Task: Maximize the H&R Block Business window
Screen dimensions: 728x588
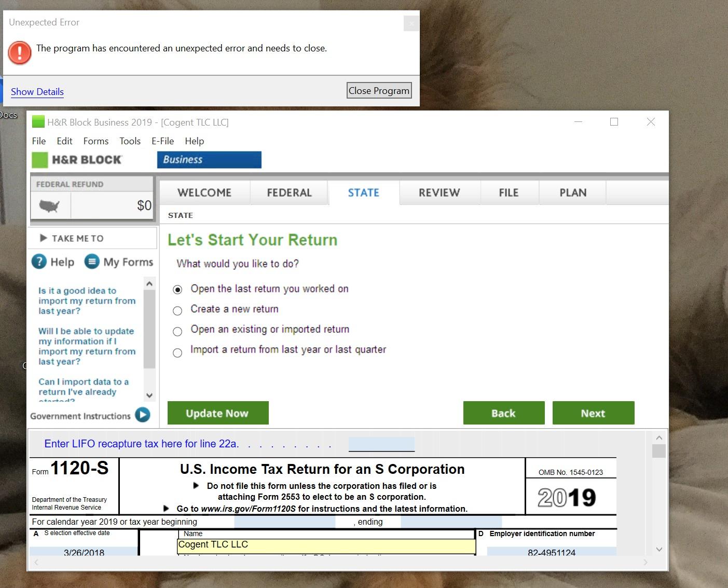Action: 614,122
